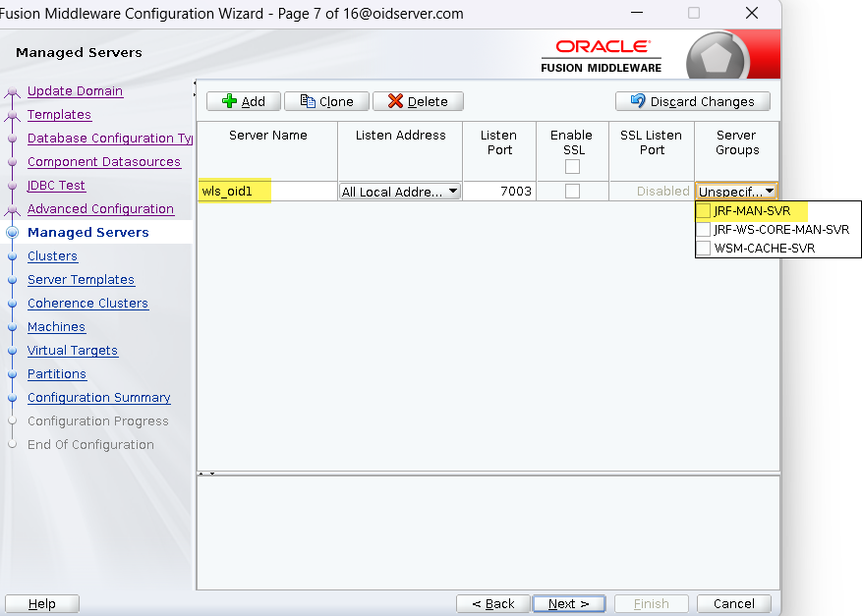Screen dimensions: 862x616
Task: Toggle the Enable SSL header checkbox
Action: (x=572, y=167)
